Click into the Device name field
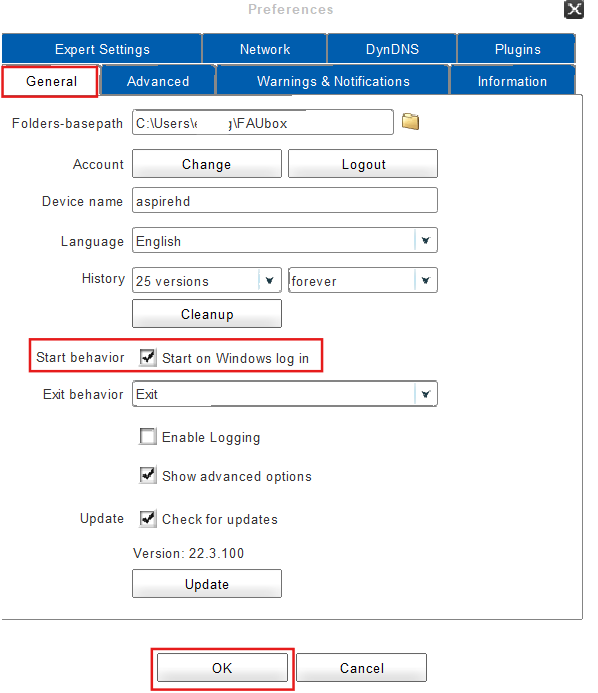This screenshot has width=598, height=693. point(285,201)
